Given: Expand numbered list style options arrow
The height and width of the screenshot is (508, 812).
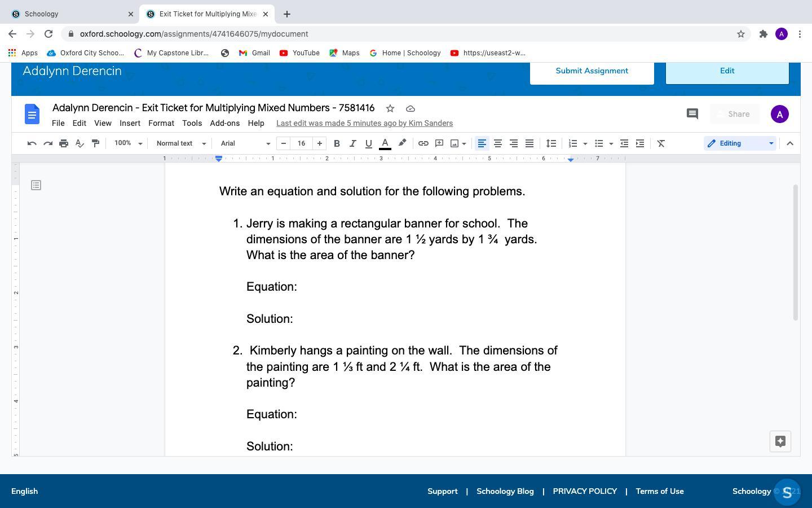Looking at the screenshot, I should point(585,143).
